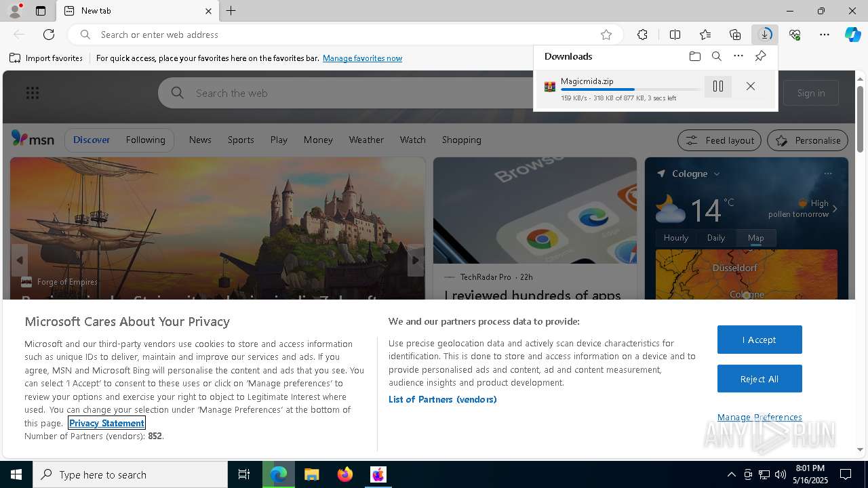This screenshot has height=488, width=868.
Task: Toggle the Downloads toolbar button
Action: coord(765,35)
